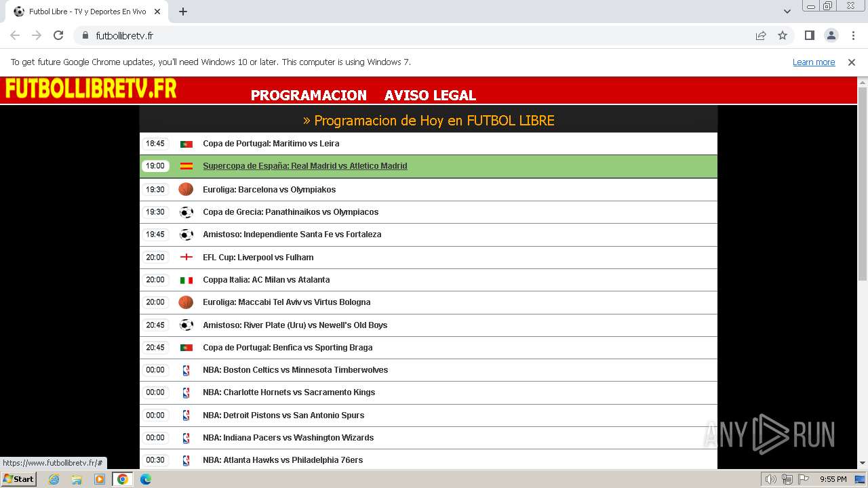Click the page vertical scrollbar thumb

click(x=863, y=183)
